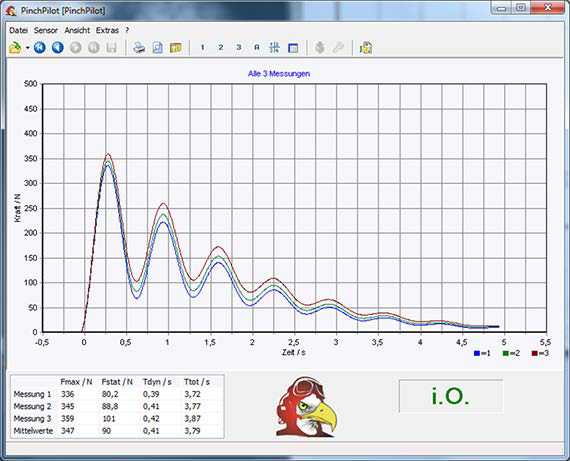Screen dimensions: 570x461
Task: Click the printer icon in toolbar
Action: click(x=139, y=48)
